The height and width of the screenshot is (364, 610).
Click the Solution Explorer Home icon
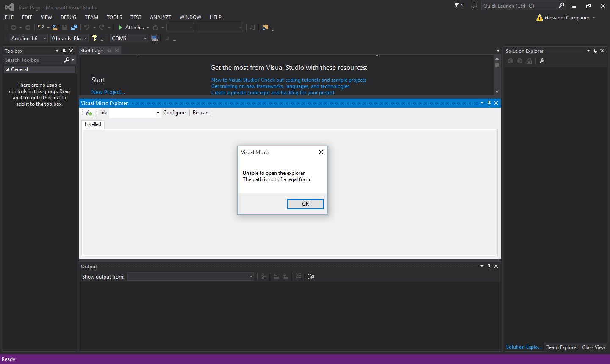(529, 61)
